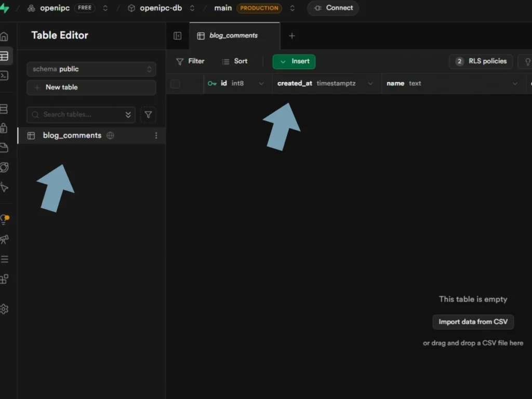Screen dimensions: 532x399
Task: Open the Home icon in sidebar
Action: pos(4,36)
